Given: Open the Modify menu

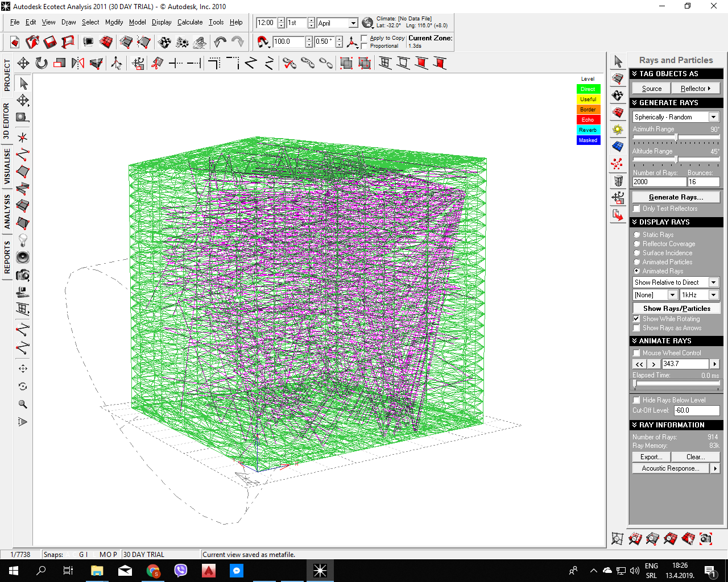Looking at the screenshot, I should [114, 22].
